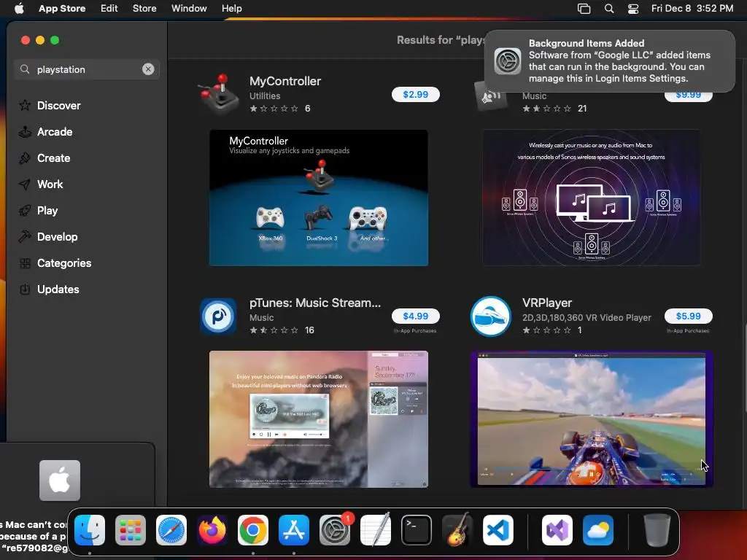Open Finder from the Dock
747x560 pixels.
click(x=90, y=530)
